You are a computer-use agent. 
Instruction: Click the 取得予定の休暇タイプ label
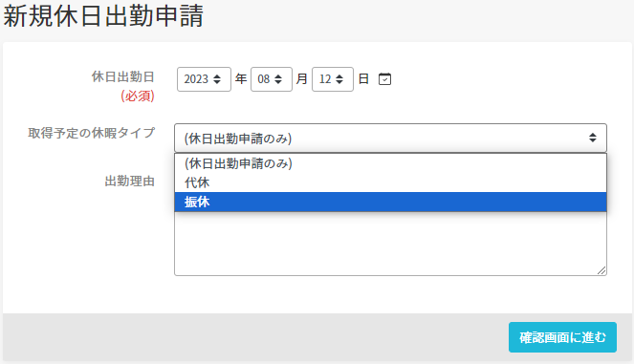92,133
